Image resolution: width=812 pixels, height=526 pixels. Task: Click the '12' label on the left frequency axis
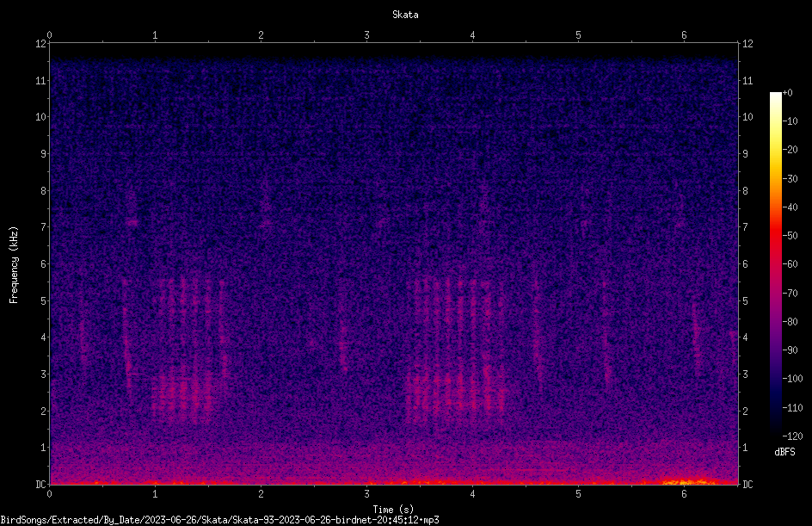pyautogui.click(x=40, y=44)
